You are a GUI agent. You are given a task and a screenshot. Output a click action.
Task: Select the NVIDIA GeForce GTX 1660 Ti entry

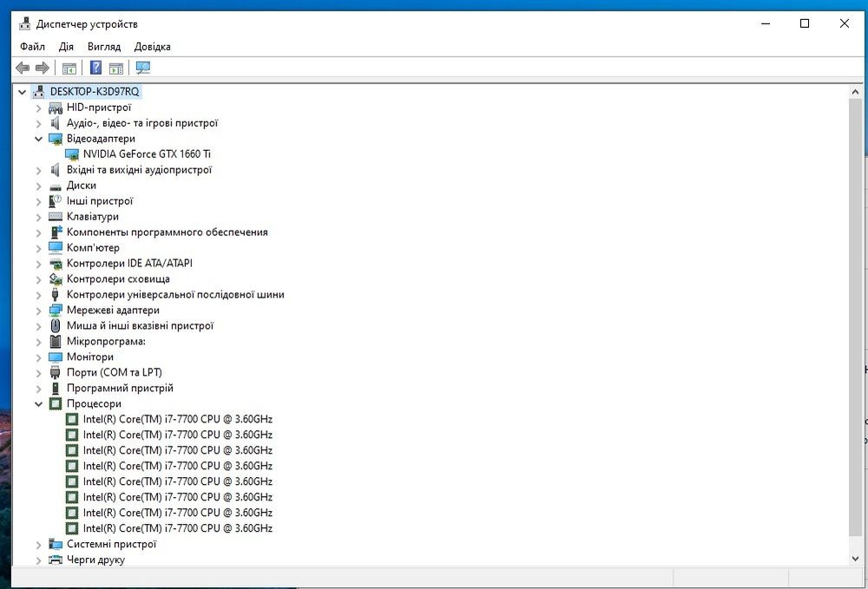pos(147,154)
